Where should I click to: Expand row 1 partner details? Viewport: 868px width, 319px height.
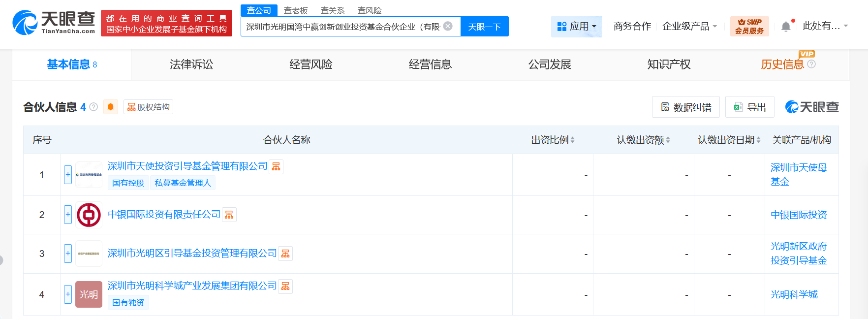point(68,175)
